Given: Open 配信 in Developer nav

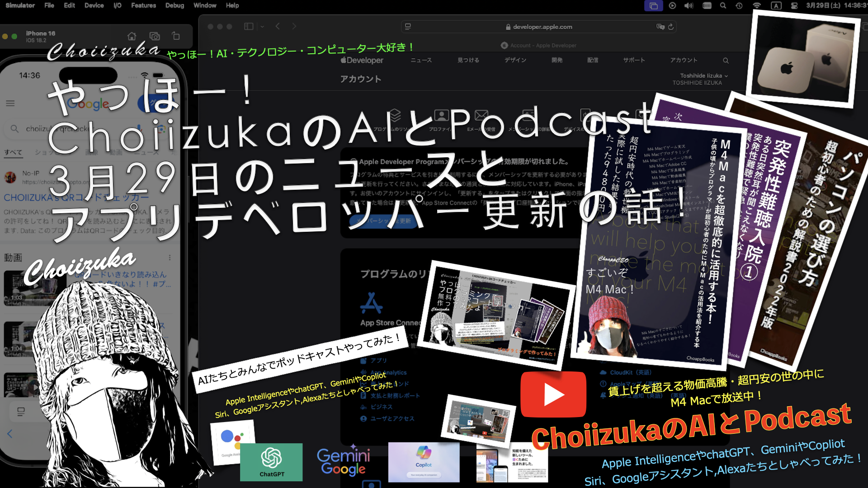Looking at the screenshot, I should pyautogui.click(x=593, y=60).
